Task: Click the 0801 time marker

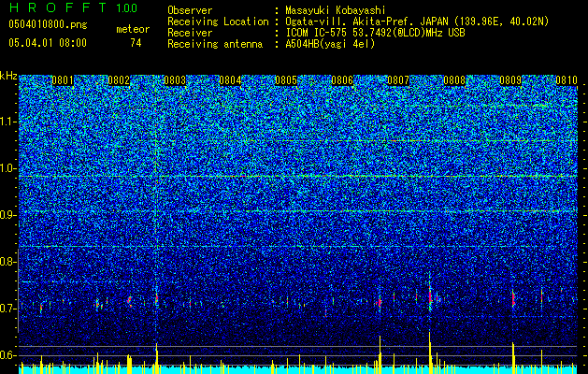Action: click(x=63, y=80)
